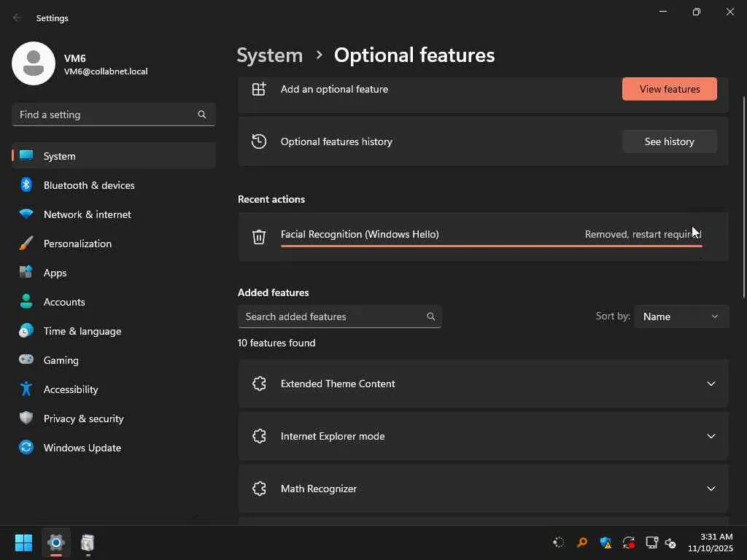This screenshot has width=747, height=560.
Task: Open the Sort by Name dropdown
Action: tap(681, 316)
